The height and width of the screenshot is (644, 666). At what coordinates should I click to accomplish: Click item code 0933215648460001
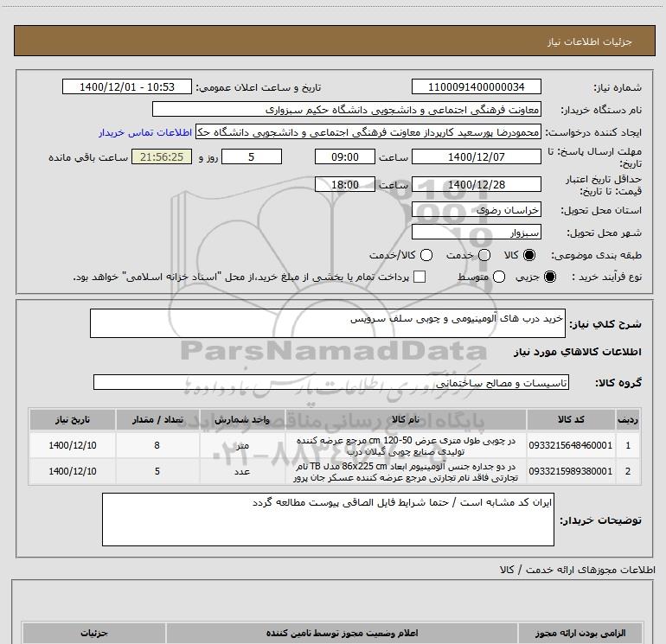click(571, 445)
